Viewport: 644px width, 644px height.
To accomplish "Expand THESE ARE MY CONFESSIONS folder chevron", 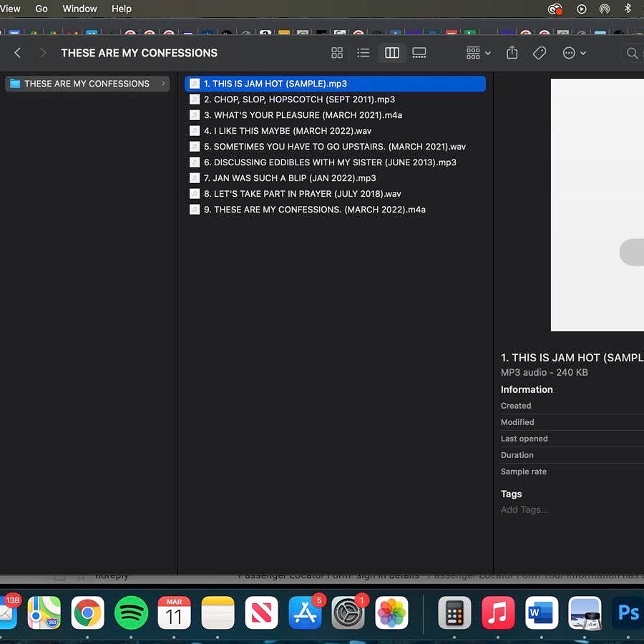I will (x=163, y=84).
